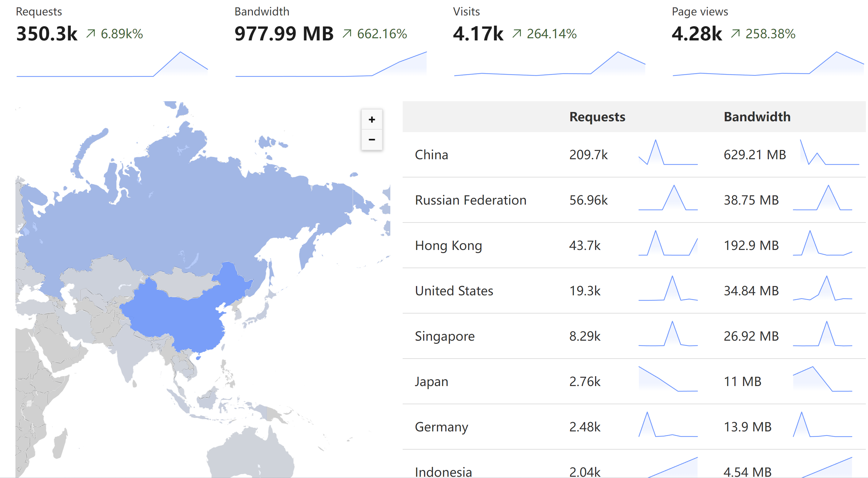Select United States country row

pos(454,291)
